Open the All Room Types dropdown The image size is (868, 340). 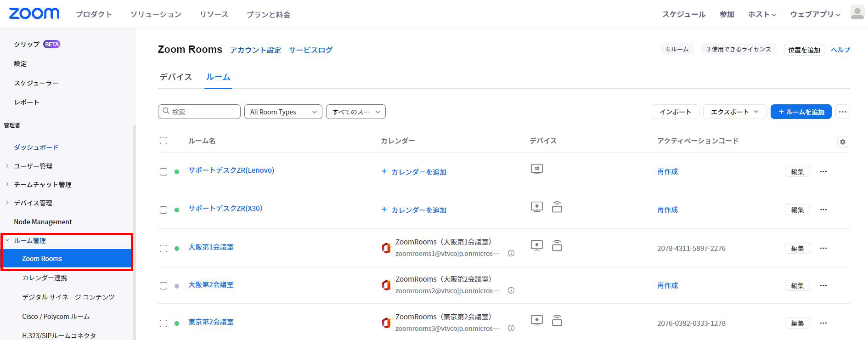coord(283,112)
